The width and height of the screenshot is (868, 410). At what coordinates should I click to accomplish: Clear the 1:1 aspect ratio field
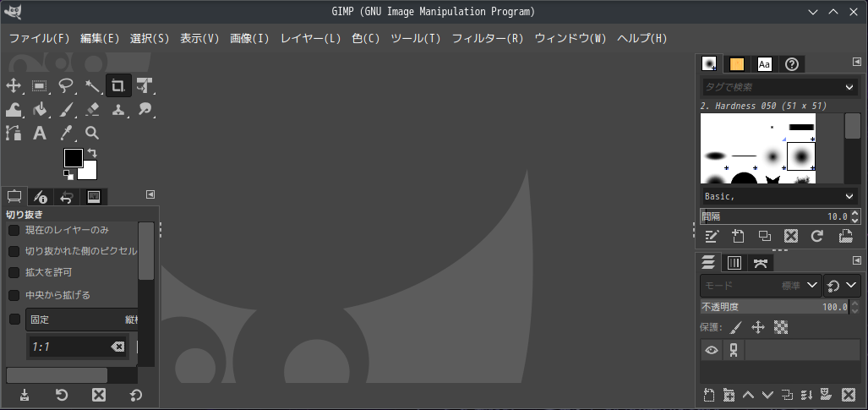pyautogui.click(x=117, y=347)
